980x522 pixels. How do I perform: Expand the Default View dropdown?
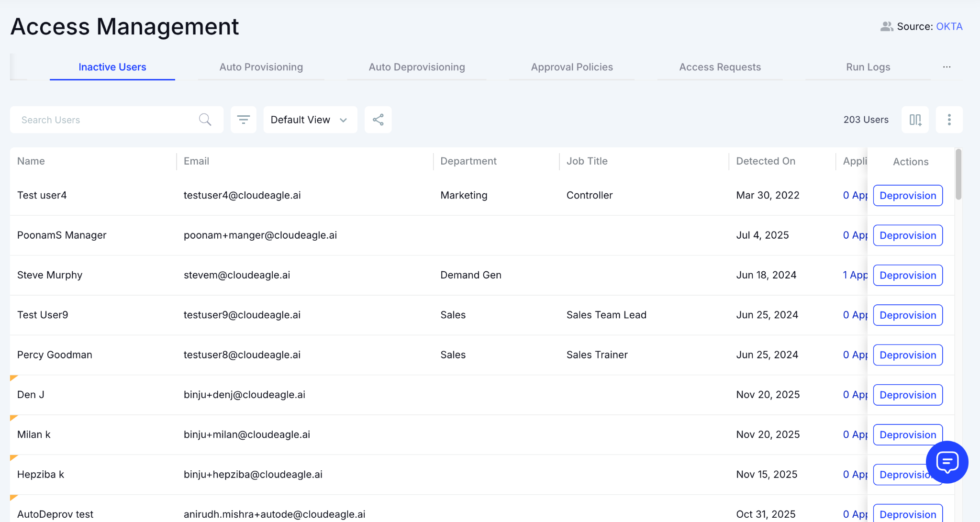[x=310, y=120]
